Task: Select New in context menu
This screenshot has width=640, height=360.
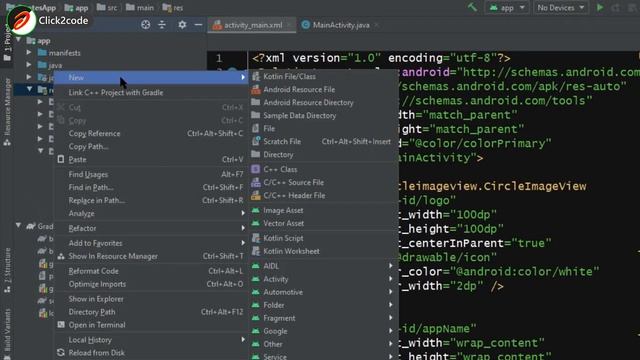Action: tap(151, 77)
